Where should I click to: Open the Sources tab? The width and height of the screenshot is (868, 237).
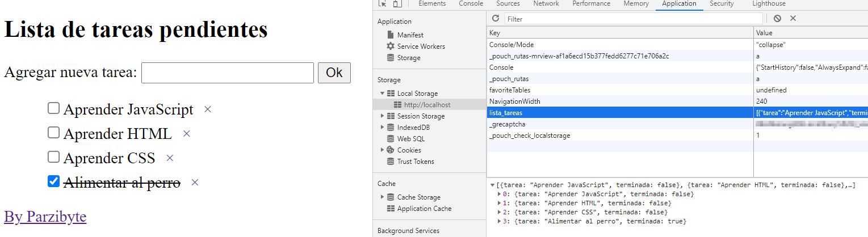508,4
